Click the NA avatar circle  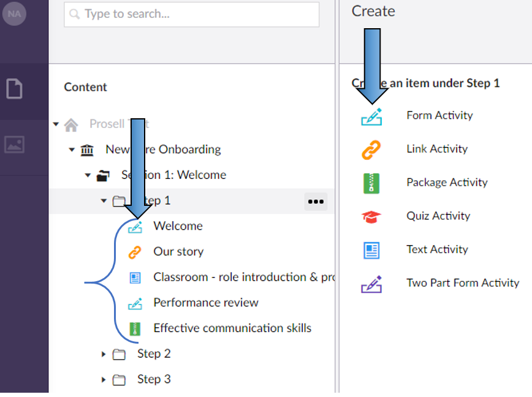[x=14, y=14]
